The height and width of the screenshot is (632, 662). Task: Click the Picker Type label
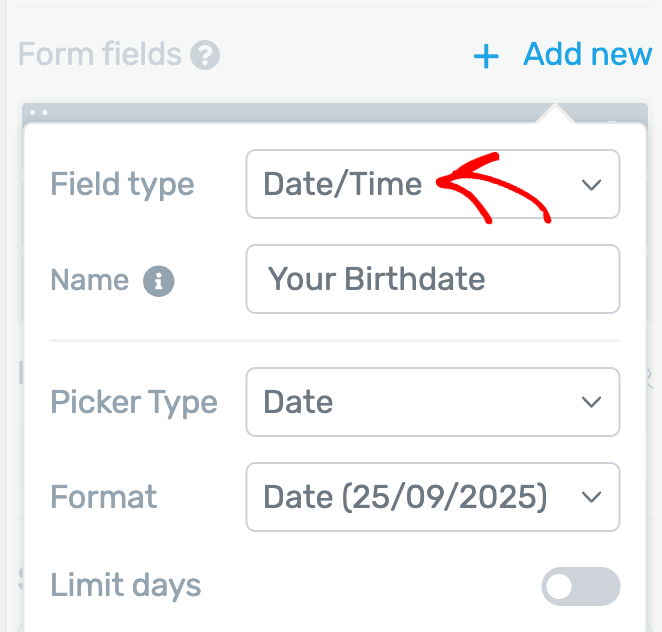coord(134,402)
